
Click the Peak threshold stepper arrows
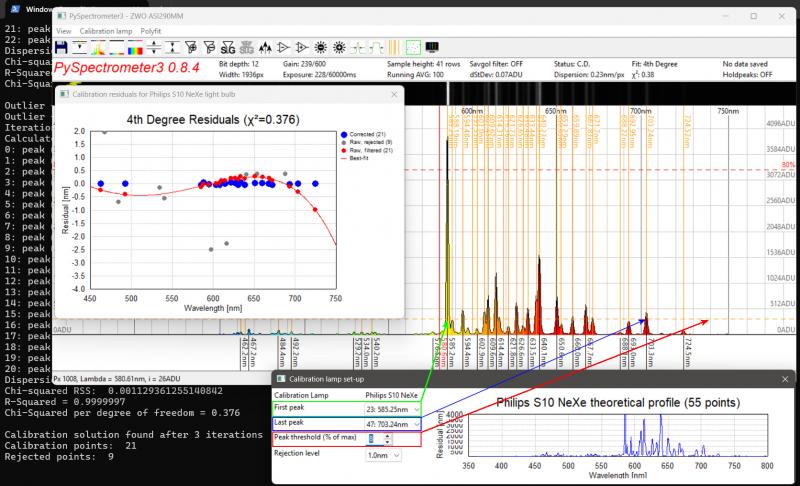click(387, 439)
